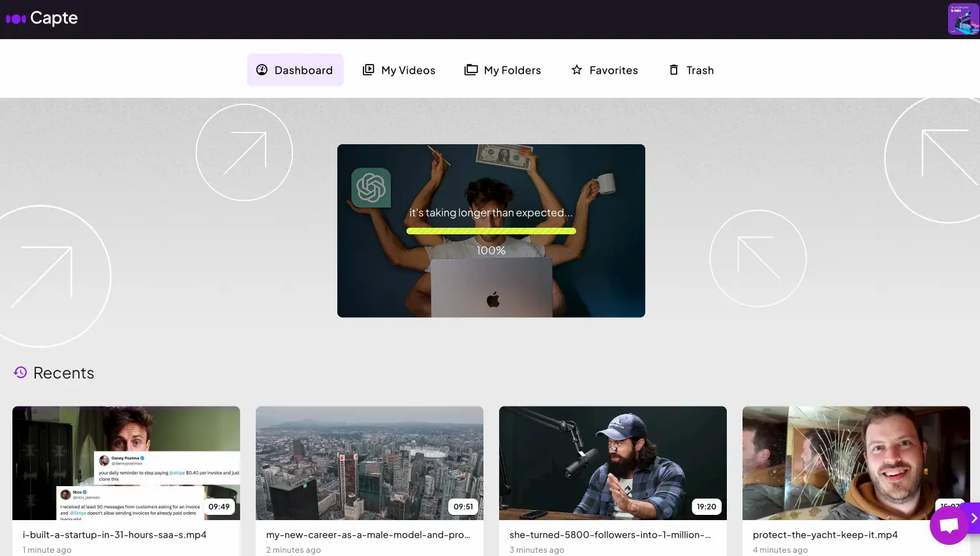Click the green 100% progress bar
The image size is (980, 556).
point(491,230)
